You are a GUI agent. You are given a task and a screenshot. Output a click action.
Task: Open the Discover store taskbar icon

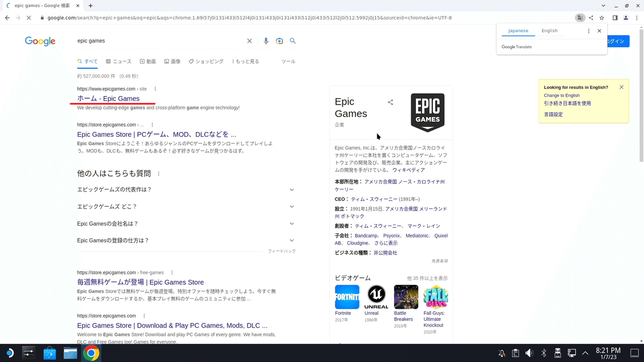point(49,353)
